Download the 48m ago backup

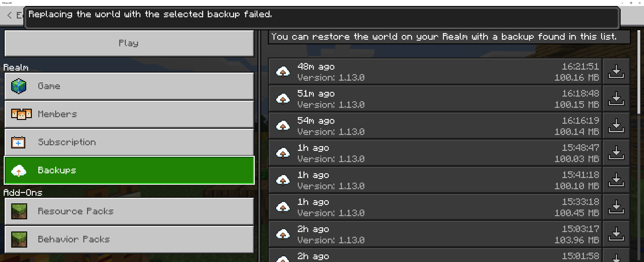click(x=616, y=71)
